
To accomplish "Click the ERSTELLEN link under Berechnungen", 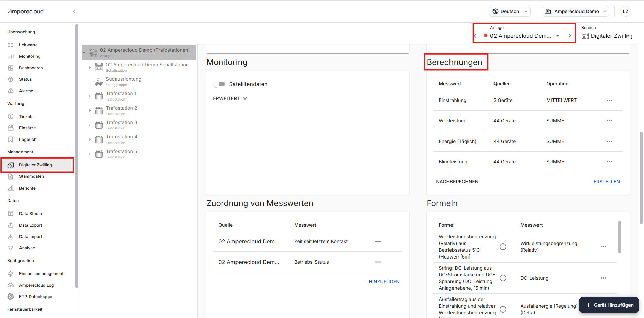I will [x=606, y=182].
